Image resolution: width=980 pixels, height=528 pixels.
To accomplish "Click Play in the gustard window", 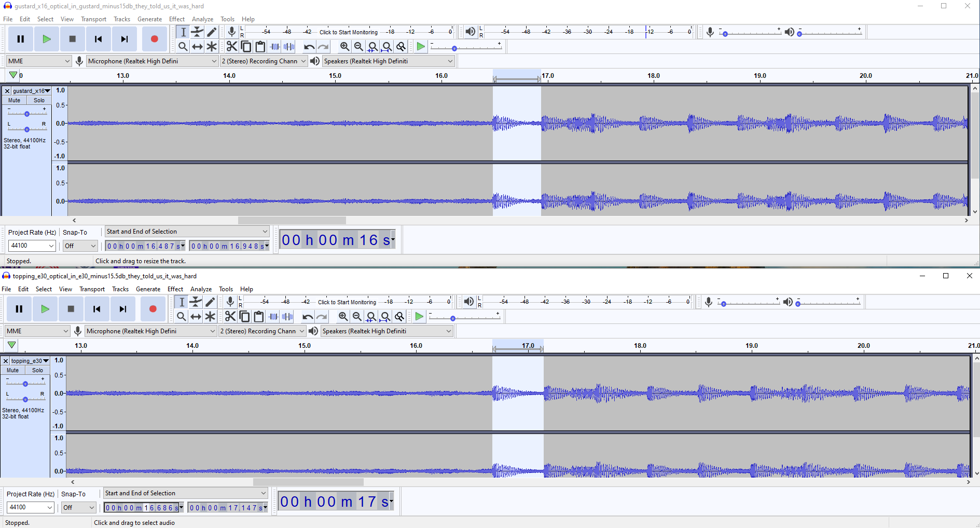I will click(x=47, y=39).
